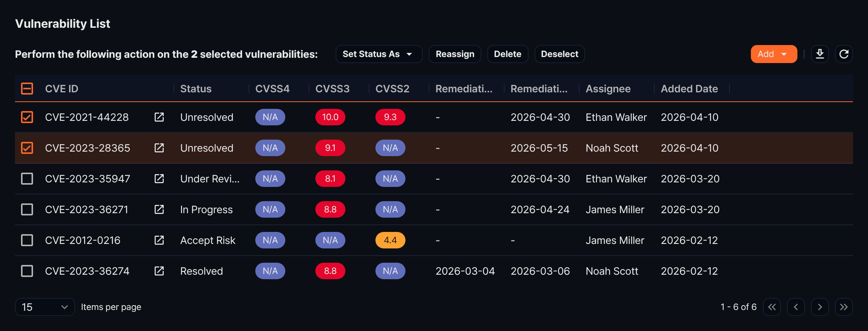Uncheck the CVE-2023-28365 row checkbox
The height and width of the screenshot is (331, 868).
(x=27, y=148)
